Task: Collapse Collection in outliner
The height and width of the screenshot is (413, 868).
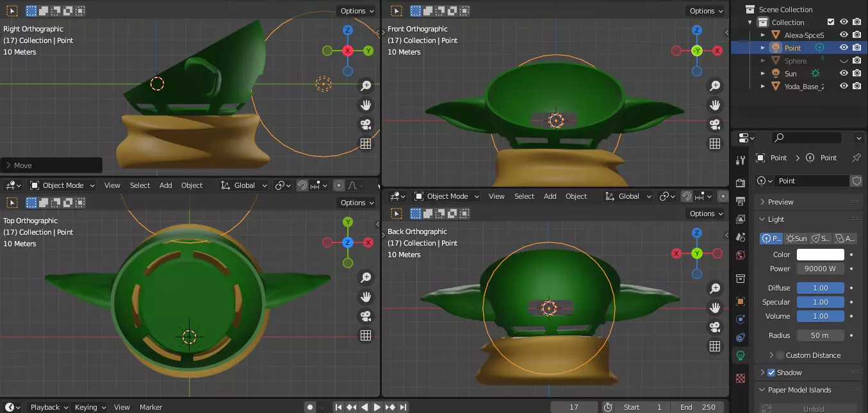Action: click(x=750, y=22)
